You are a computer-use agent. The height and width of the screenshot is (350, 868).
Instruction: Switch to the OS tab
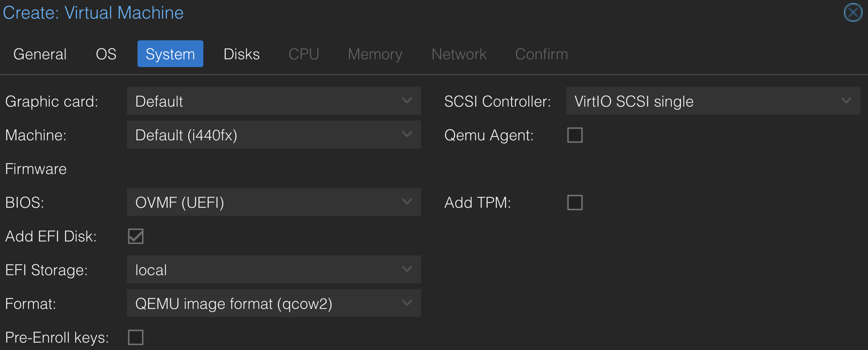[x=106, y=54]
